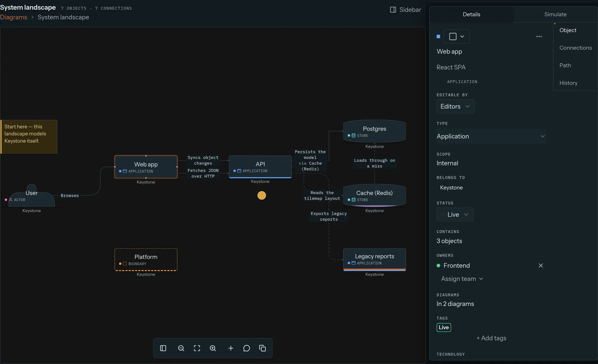Screen dimensions: 598x364
Task: Click the Live tag chip
Action: tap(444, 328)
